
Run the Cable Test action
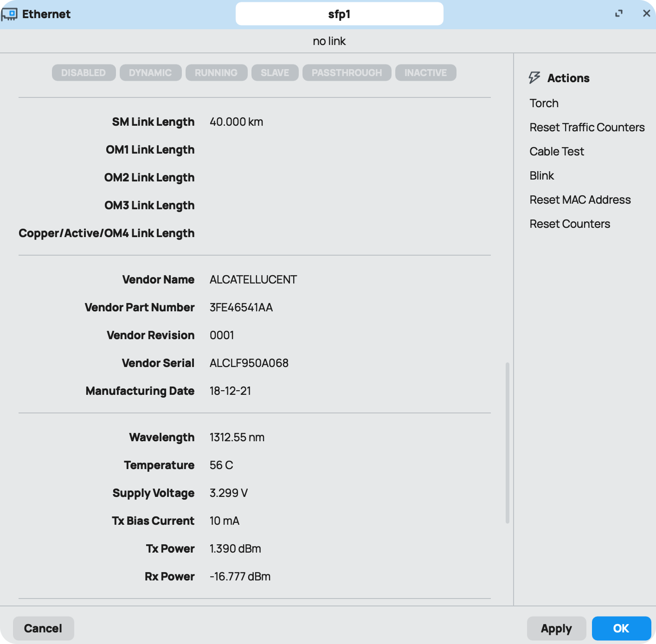point(557,151)
